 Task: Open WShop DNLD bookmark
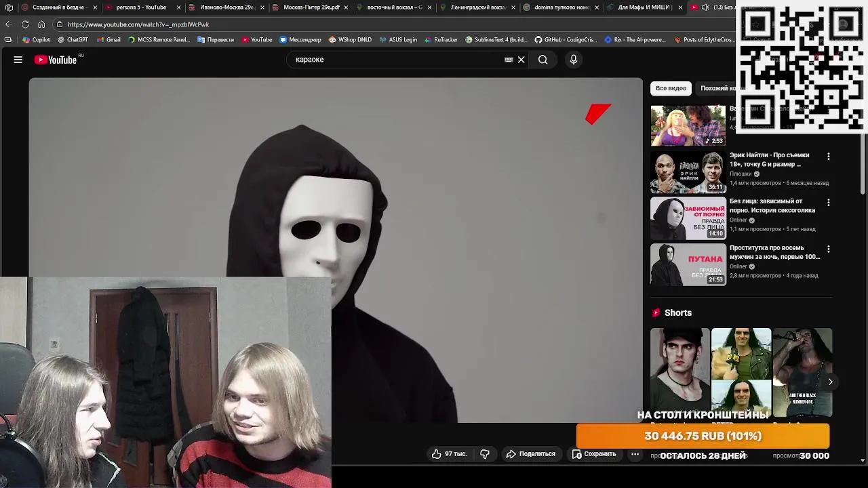[350, 40]
